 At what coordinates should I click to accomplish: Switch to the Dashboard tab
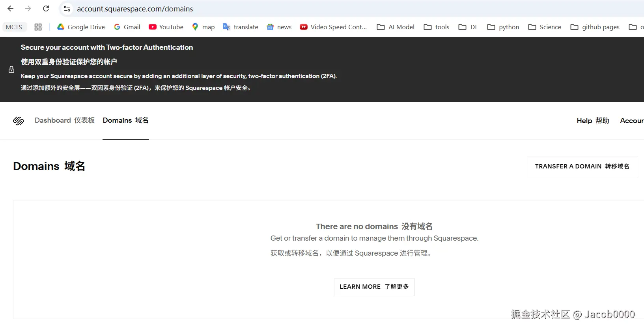tap(65, 120)
